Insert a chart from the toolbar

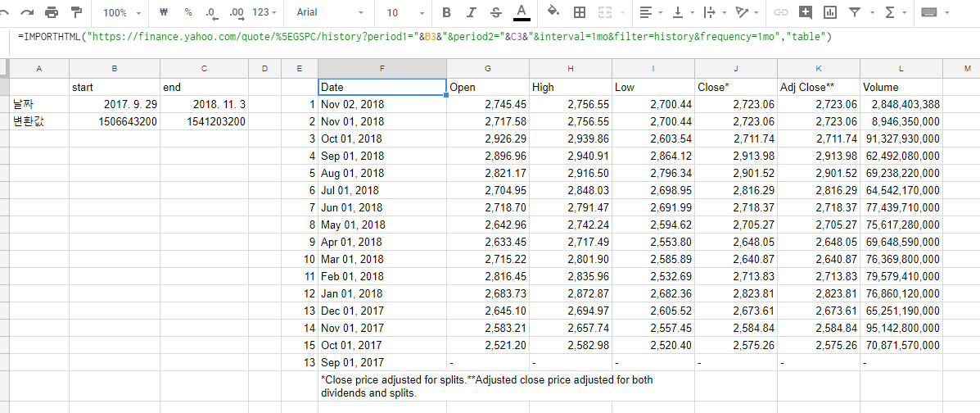pyautogui.click(x=830, y=12)
